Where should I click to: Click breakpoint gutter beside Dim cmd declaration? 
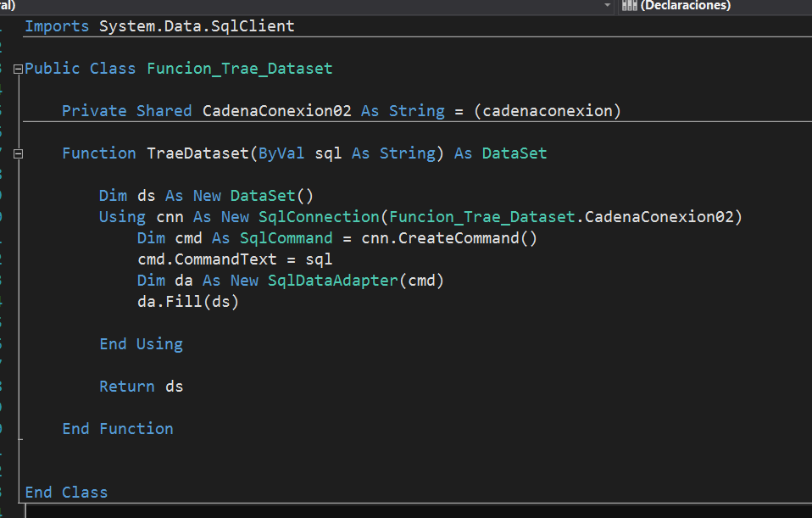pyautogui.click(x=6, y=237)
